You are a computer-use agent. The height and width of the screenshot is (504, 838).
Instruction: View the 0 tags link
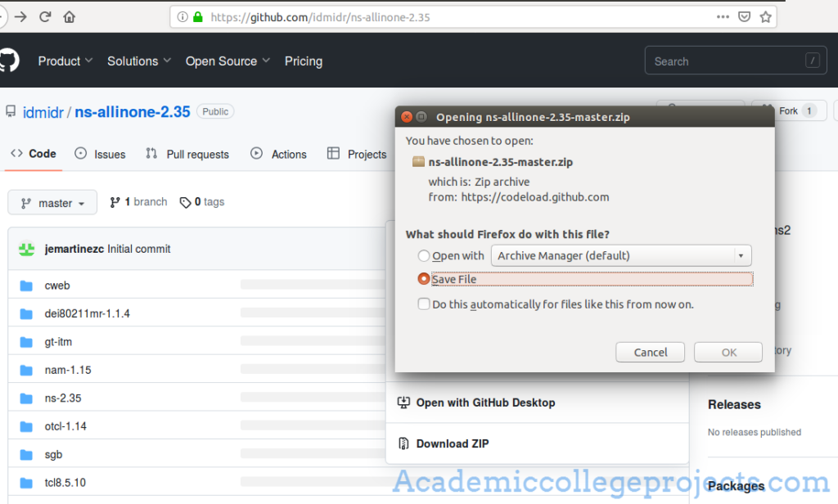tap(202, 202)
